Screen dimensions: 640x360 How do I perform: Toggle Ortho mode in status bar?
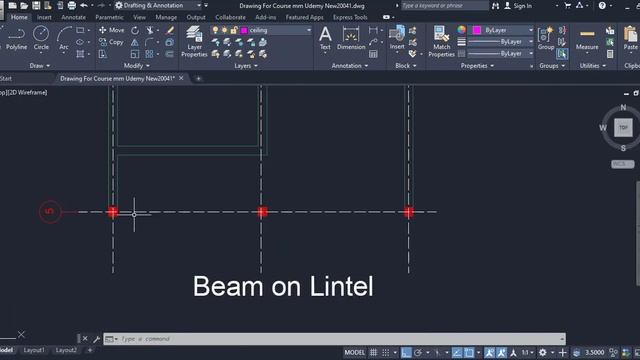tap(406, 352)
